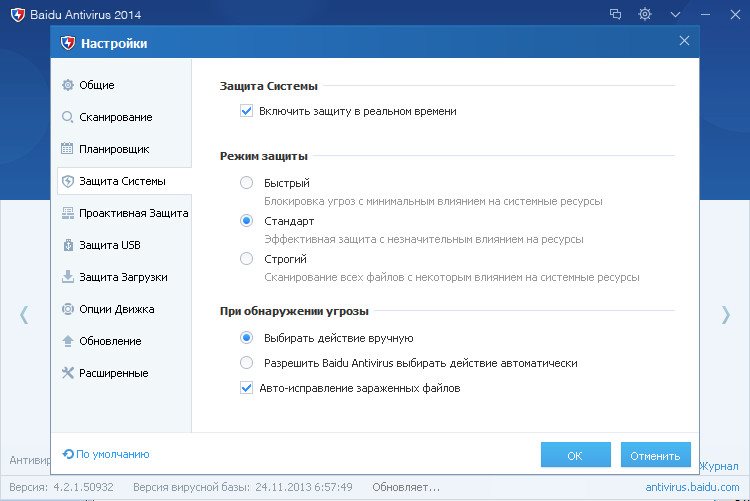Screen dimensions: 750x501
Task: Click the Эффективная защита description text
Action: coord(424,239)
